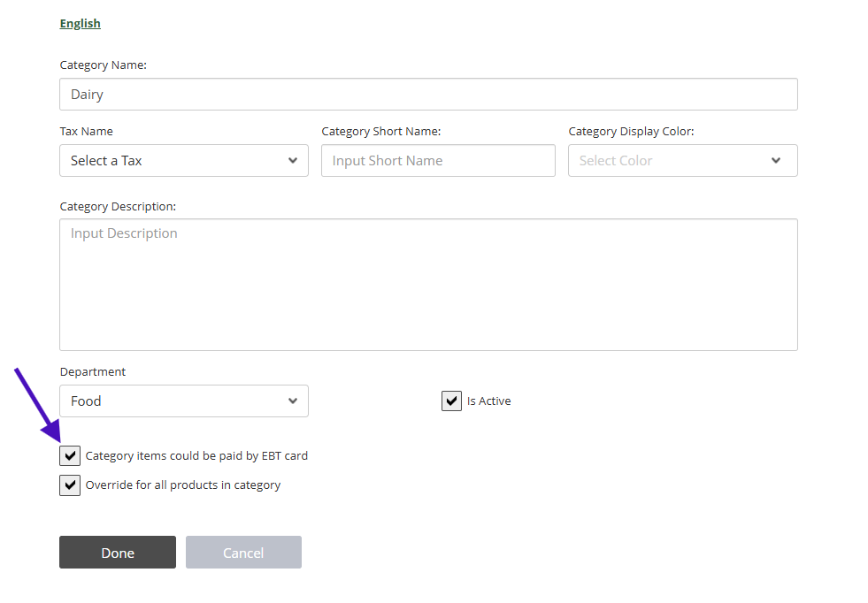Click the Cancel button

coord(243,553)
